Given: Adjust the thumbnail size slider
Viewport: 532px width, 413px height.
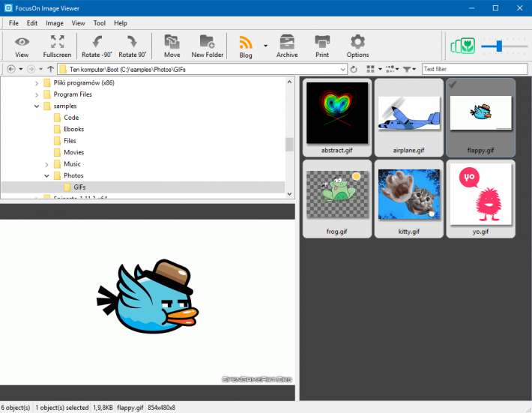Looking at the screenshot, I should (499, 46).
